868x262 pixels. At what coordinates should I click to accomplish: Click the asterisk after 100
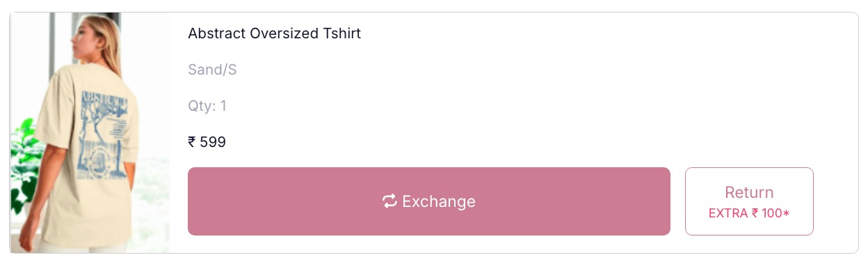(x=787, y=213)
